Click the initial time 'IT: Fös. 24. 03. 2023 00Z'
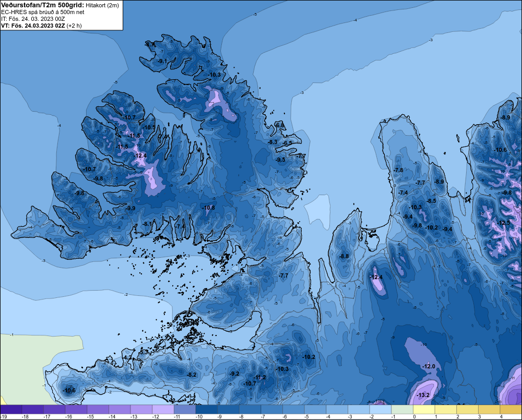The image size is (522, 420). click(x=33, y=19)
